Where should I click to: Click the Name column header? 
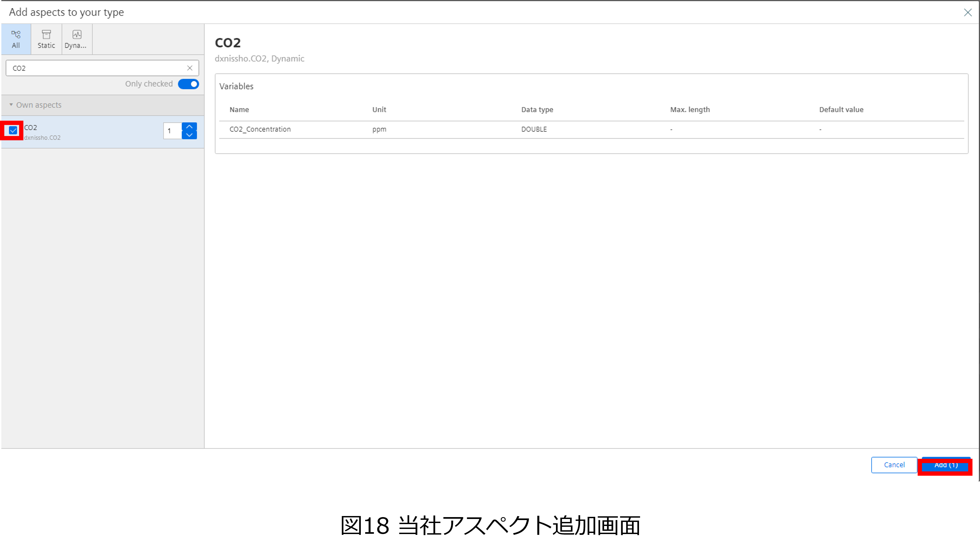point(239,110)
